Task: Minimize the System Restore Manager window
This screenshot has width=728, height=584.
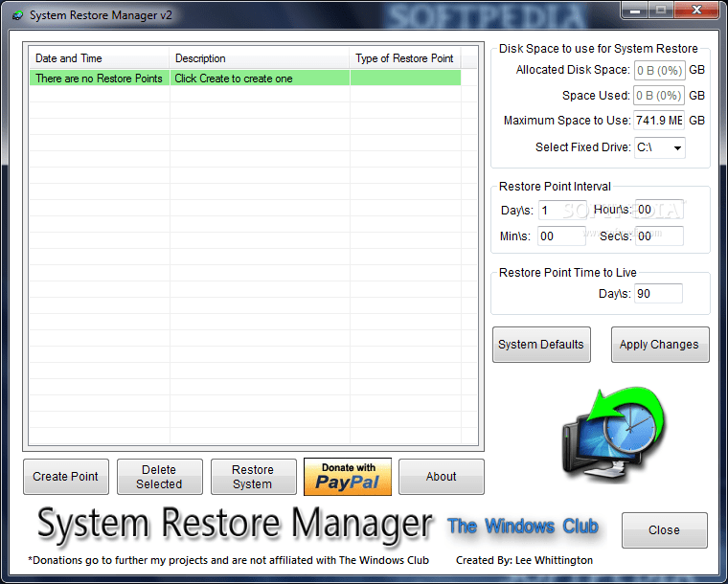Action: tap(635, 10)
